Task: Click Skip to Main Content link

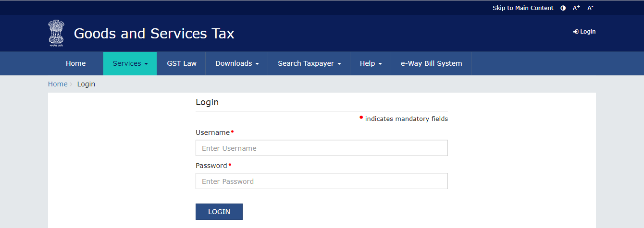Action: click(523, 8)
